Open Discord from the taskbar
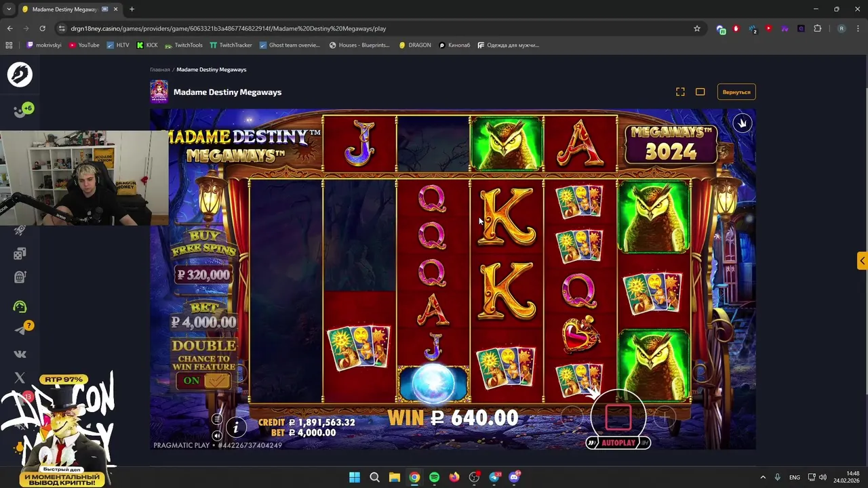This screenshot has height=488, width=868. click(515, 477)
